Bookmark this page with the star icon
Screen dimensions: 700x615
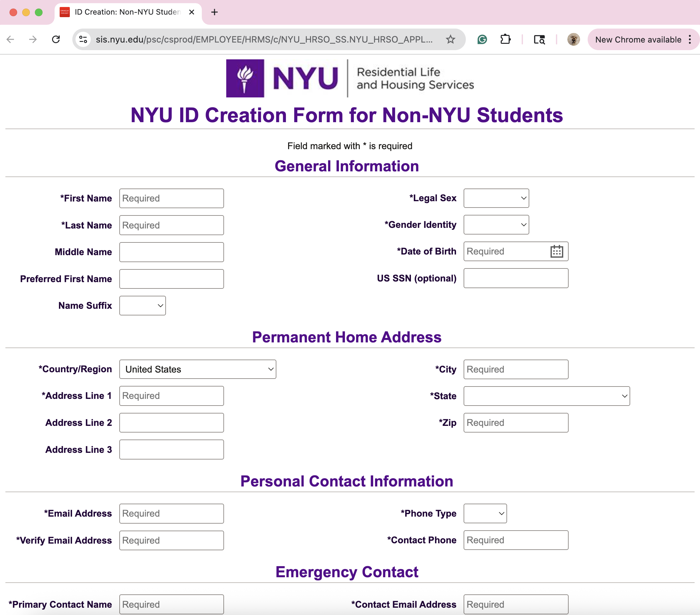(450, 39)
